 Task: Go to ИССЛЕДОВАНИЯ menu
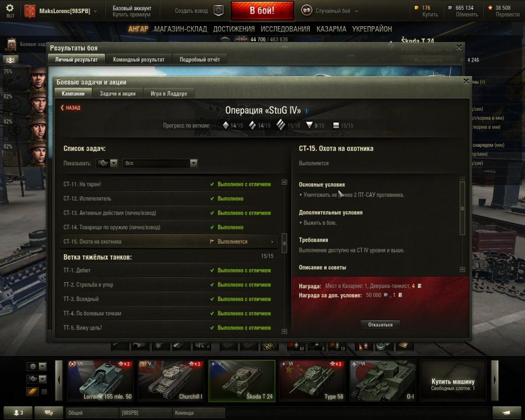(x=285, y=29)
